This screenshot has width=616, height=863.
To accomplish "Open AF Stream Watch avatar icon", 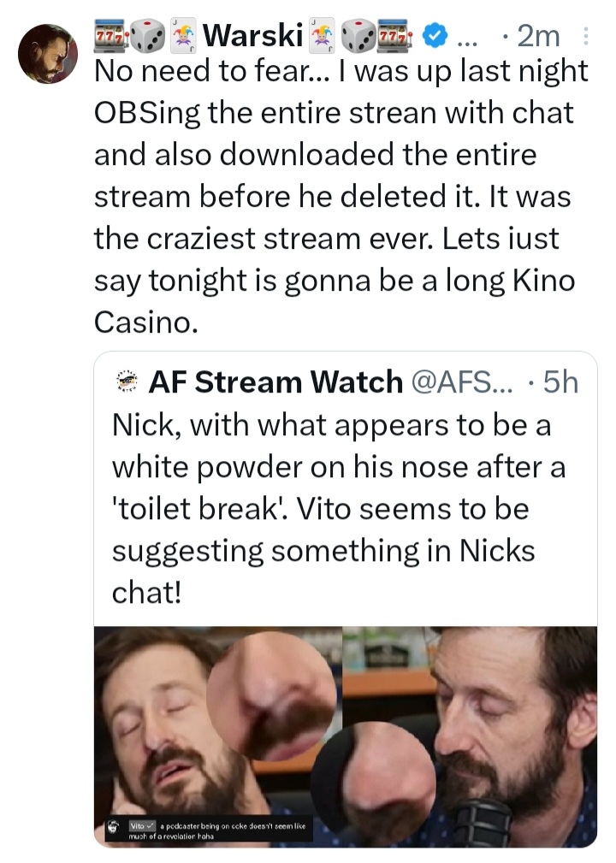I will (127, 381).
